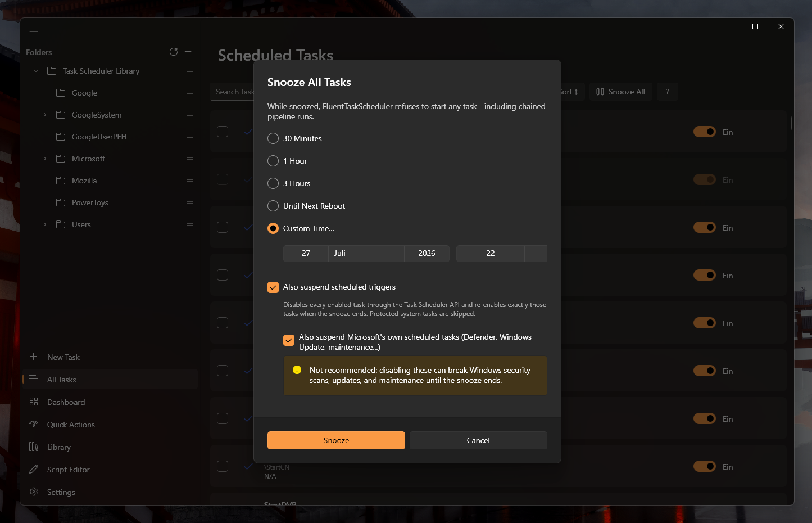The image size is (812, 523).
Task: Click the Snooze All toolbar button
Action: pyautogui.click(x=621, y=92)
